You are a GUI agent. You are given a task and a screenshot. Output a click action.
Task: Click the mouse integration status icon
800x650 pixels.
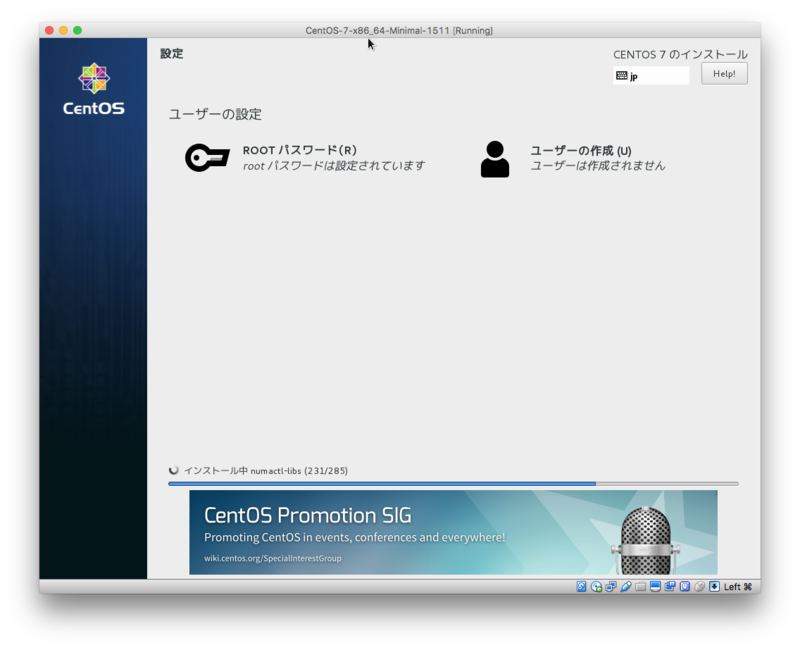click(699, 587)
